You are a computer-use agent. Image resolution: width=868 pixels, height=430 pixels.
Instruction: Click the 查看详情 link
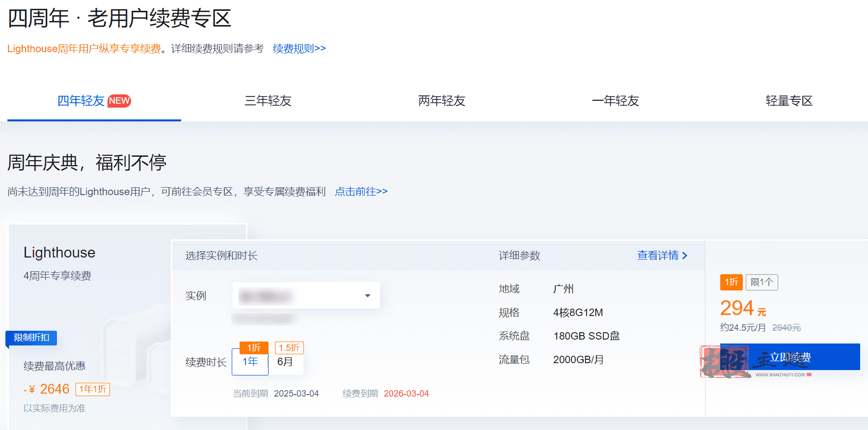[662, 256]
